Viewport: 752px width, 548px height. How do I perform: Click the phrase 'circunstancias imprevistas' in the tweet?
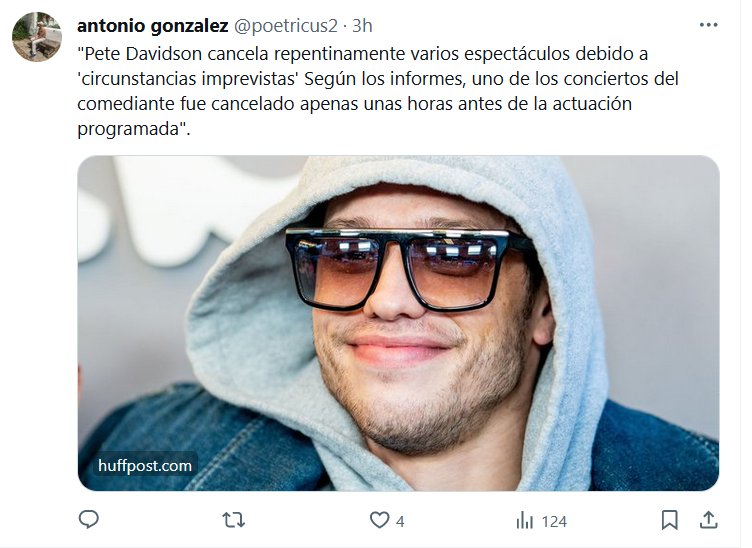coord(188,79)
